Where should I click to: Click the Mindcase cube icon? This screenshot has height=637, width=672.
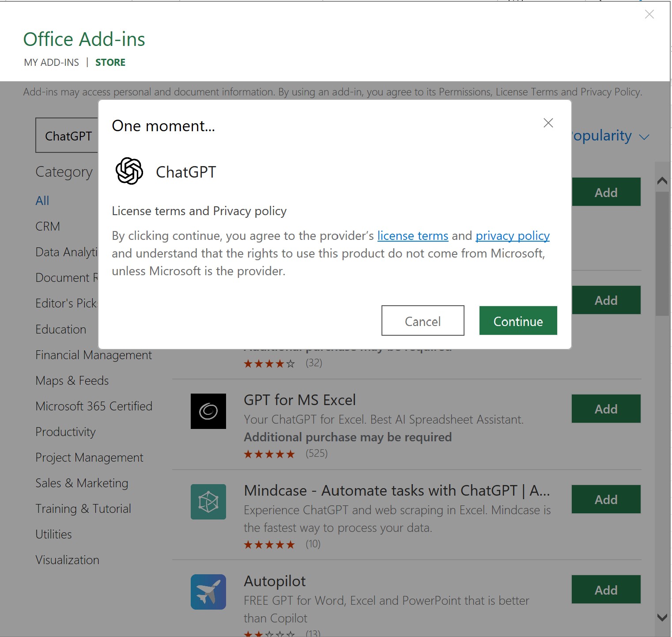click(208, 502)
